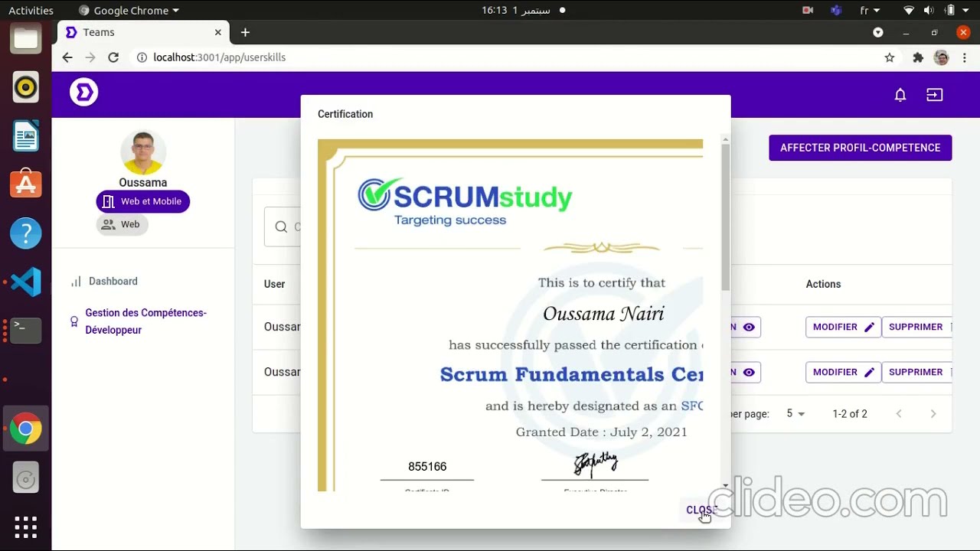The image size is (980, 551).
Task: Click the Chrome profile avatar
Action: pyautogui.click(x=942, y=57)
